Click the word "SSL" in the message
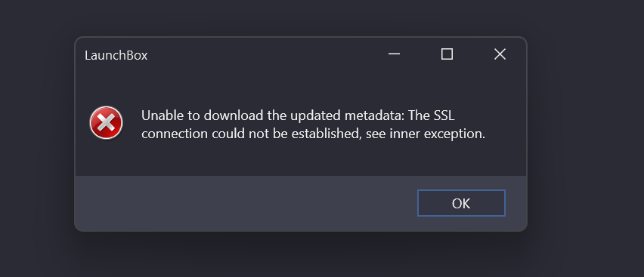This screenshot has width=644, height=277. (x=444, y=115)
